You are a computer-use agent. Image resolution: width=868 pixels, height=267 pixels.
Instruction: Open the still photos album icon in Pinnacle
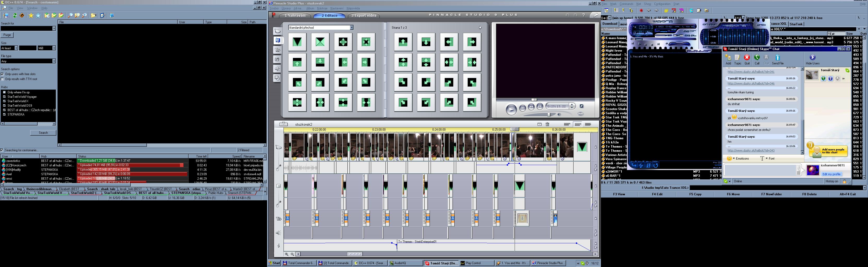point(277,59)
